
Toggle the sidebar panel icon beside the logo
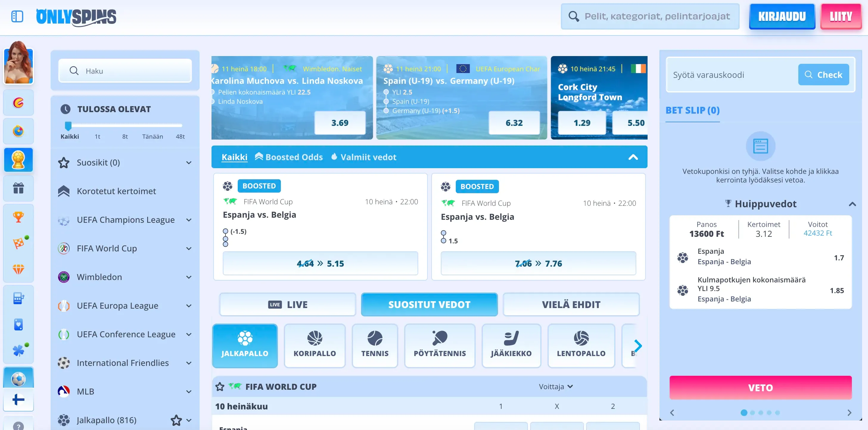pyautogui.click(x=17, y=16)
